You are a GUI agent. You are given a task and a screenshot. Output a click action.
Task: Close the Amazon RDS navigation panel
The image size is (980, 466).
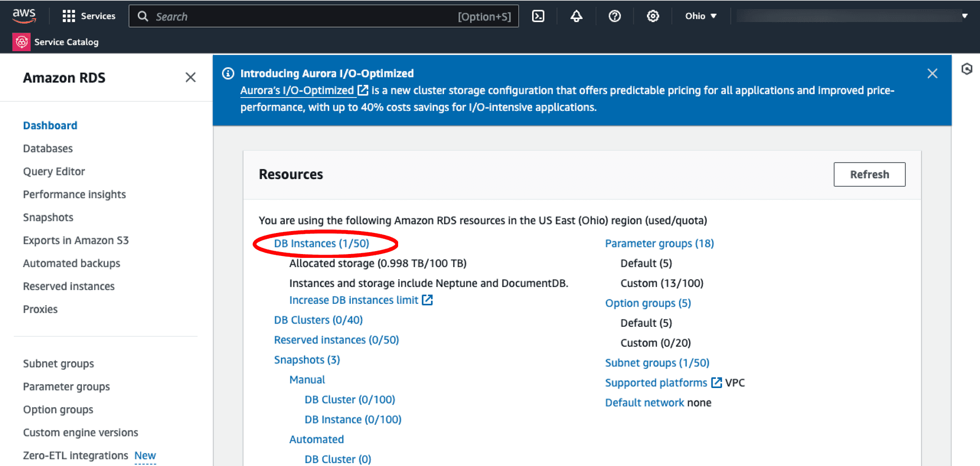coord(190,77)
